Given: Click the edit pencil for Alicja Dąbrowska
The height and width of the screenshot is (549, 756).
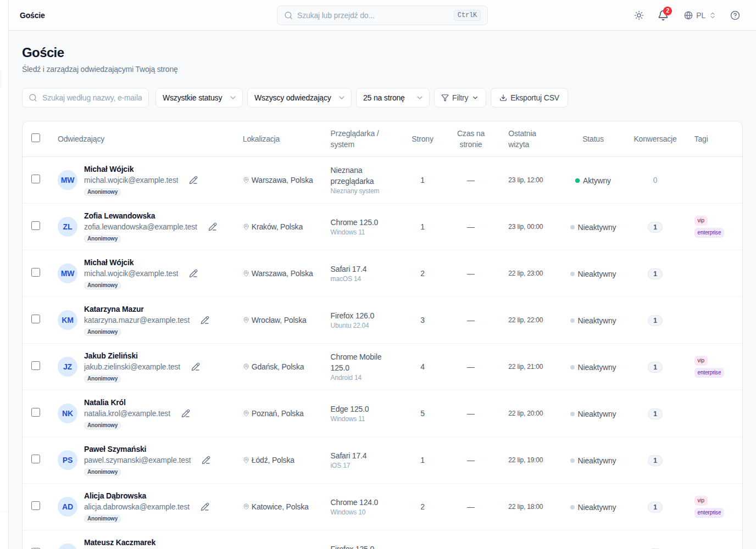Looking at the screenshot, I should (x=205, y=507).
